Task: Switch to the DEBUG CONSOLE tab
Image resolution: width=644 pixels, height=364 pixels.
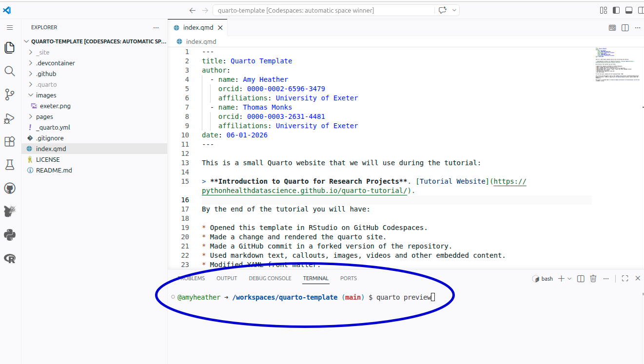Action: click(x=270, y=278)
